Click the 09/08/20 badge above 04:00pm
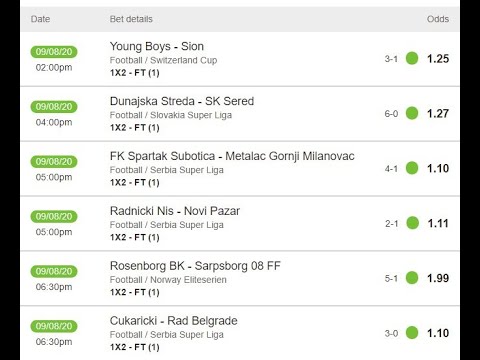 click(x=54, y=107)
